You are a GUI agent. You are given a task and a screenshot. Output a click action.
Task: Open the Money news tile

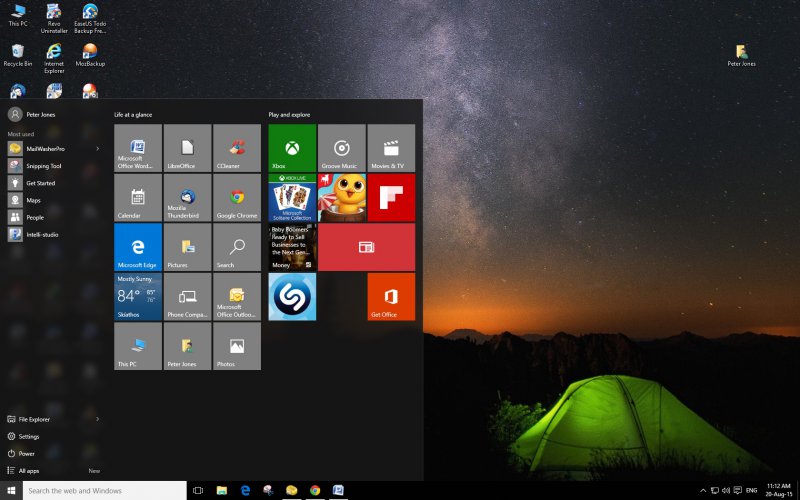[292, 247]
